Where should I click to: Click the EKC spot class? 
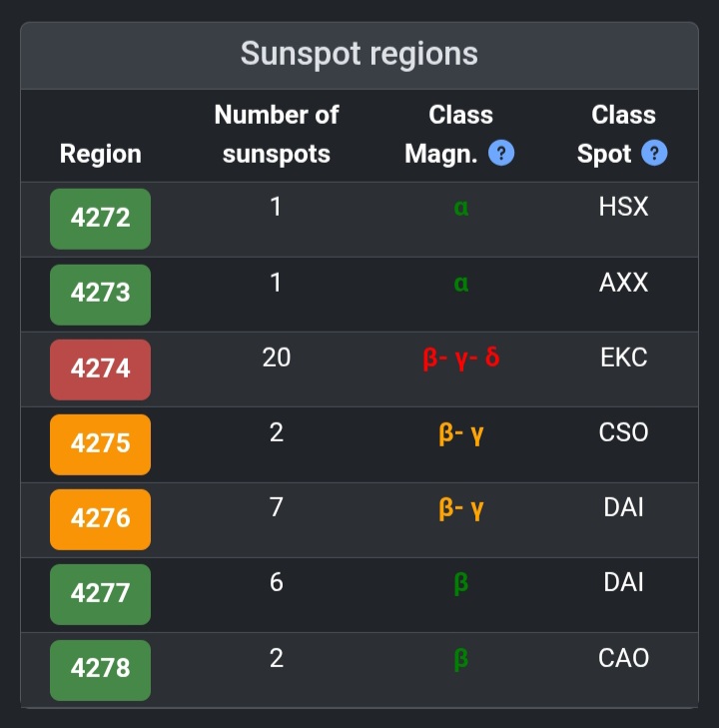coord(623,358)
